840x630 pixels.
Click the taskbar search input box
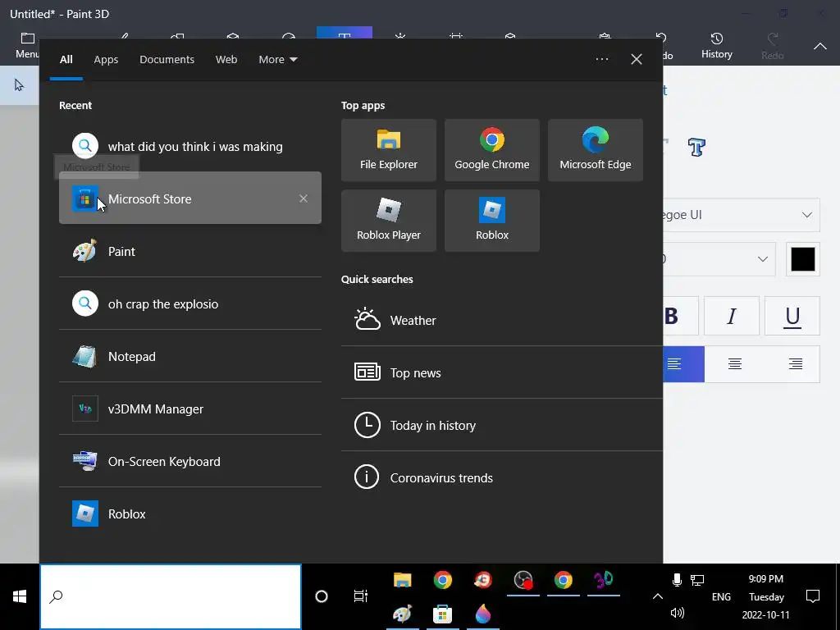click(171, 596)
